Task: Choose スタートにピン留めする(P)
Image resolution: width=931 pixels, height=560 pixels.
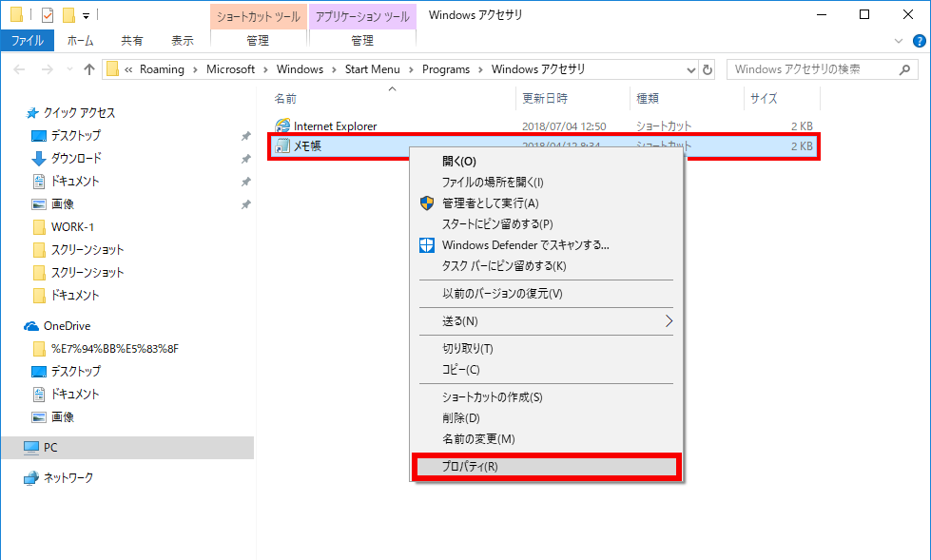Action: tap(546, 223)
